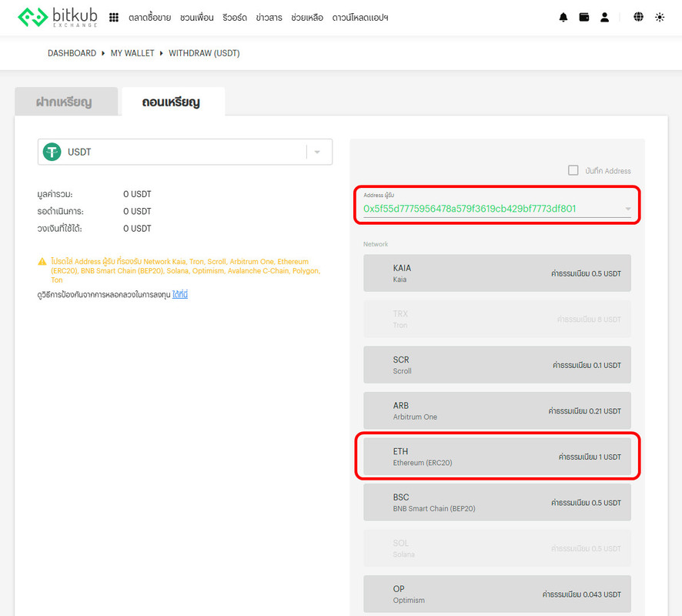
Task: Click the disabled SOL Solana network
Action: click(x=497, y=548)
